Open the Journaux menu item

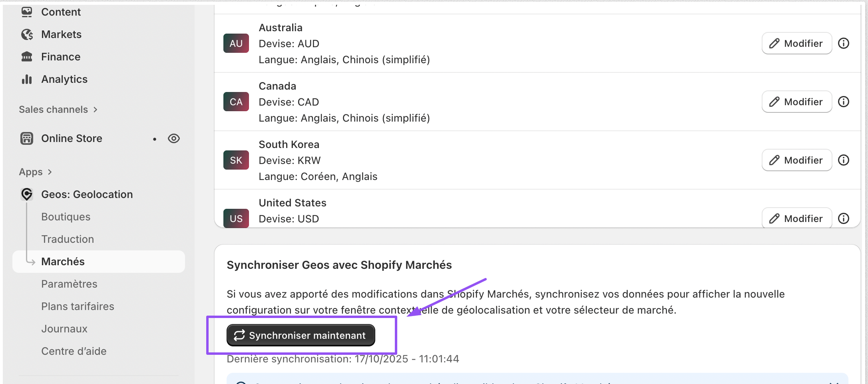pyautogui.click(x=64, y=329)
